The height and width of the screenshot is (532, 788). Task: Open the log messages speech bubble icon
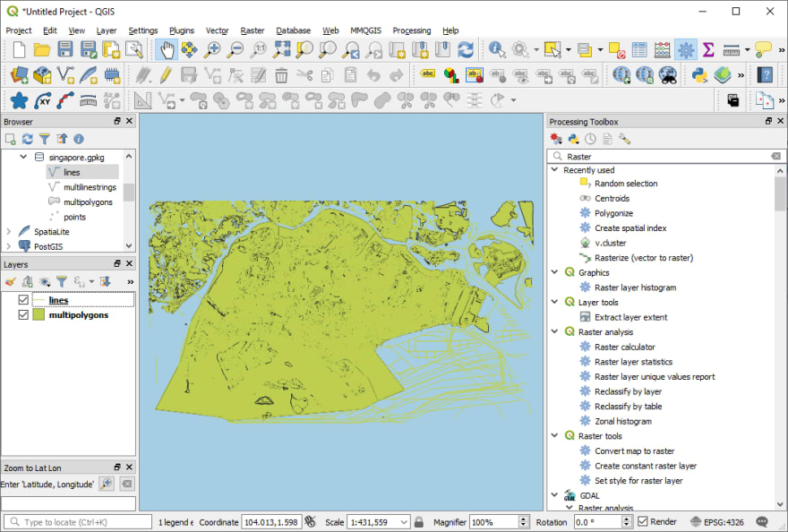coord(762,522)
